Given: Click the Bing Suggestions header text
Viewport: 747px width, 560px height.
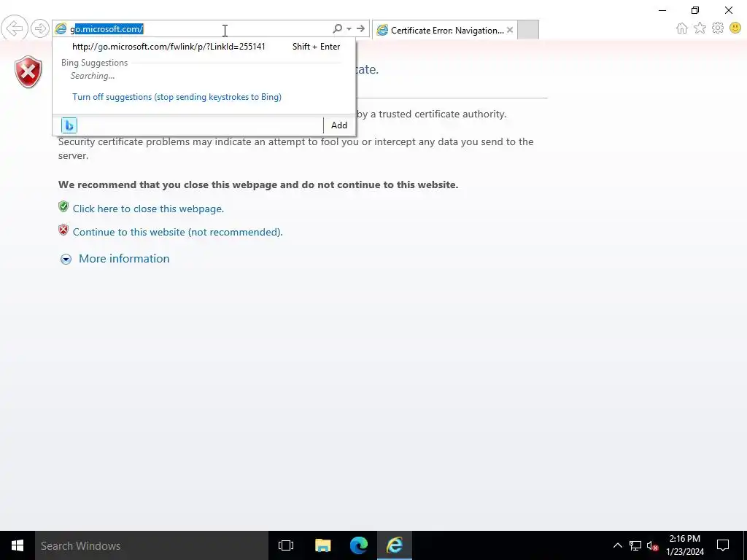Looking at the screenshot, I should (94, 63).
